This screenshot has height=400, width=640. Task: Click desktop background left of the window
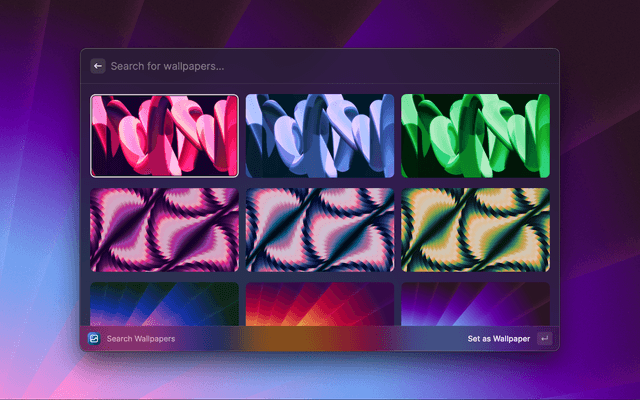point(40,200)
